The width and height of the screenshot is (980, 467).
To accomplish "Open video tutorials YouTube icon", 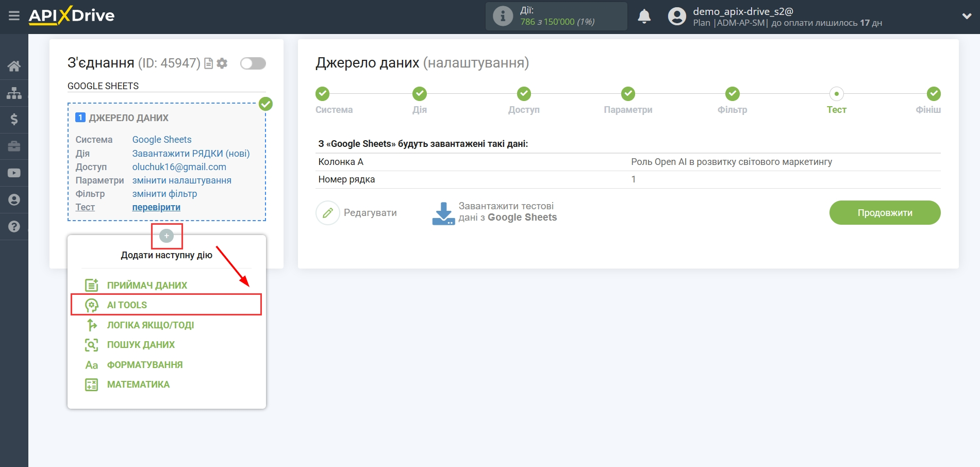I will [14, 173].
